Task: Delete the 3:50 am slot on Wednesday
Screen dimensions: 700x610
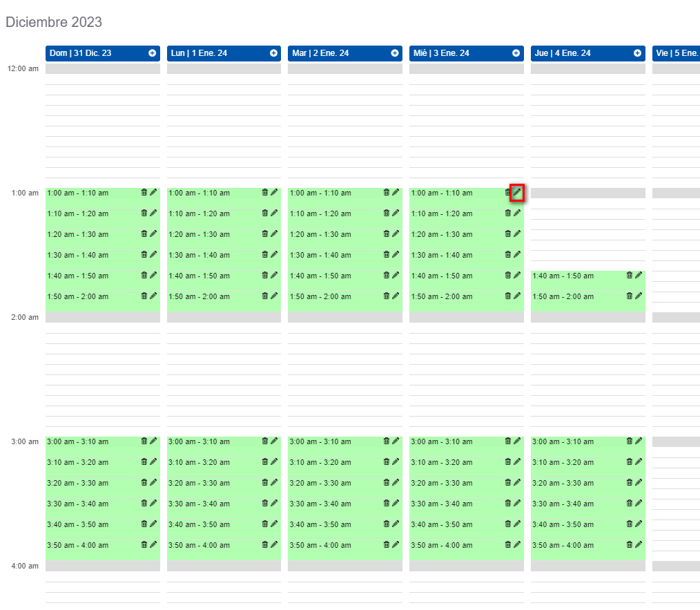Action: click(508, 544)
